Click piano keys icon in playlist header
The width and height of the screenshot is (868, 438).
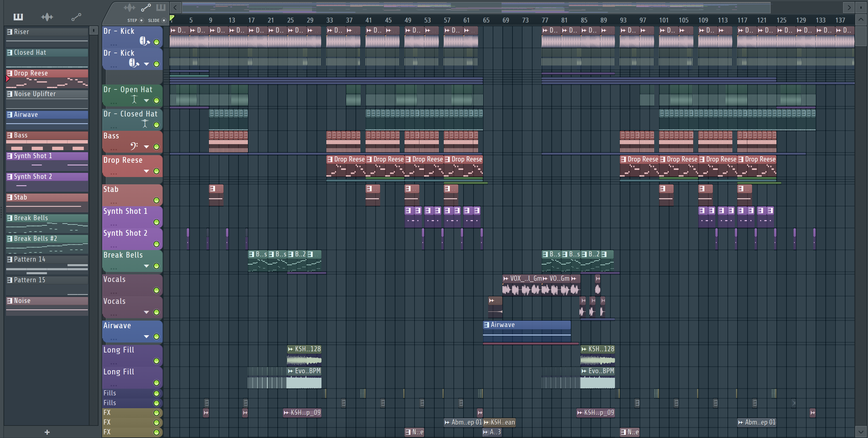pos(161,7)
